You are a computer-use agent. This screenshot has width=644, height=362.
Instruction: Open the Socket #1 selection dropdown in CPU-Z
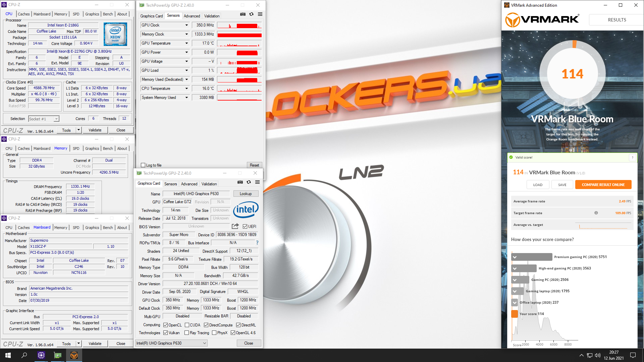pos(44,119)
